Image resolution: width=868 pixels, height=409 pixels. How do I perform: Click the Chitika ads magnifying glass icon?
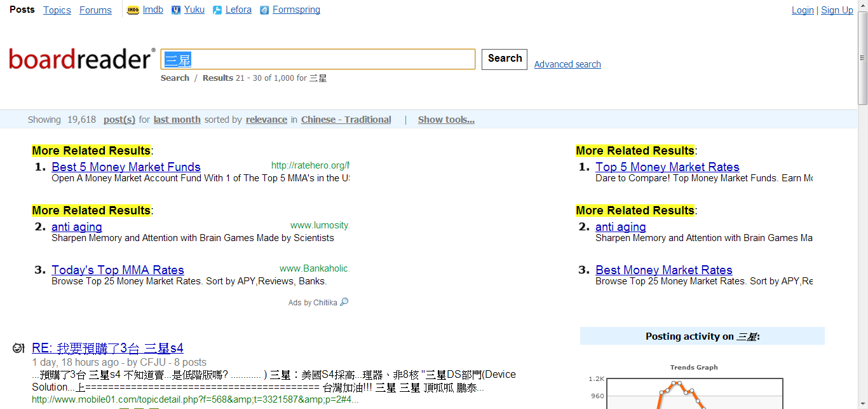pos(342,302)
